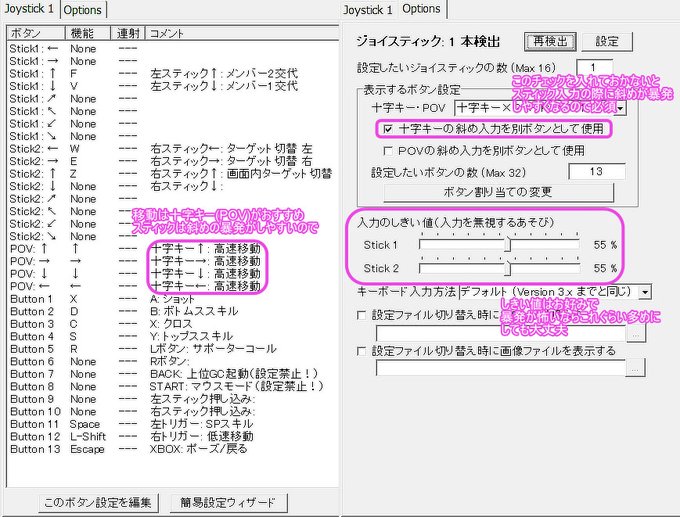Select the POV: → row

(173, 262)
